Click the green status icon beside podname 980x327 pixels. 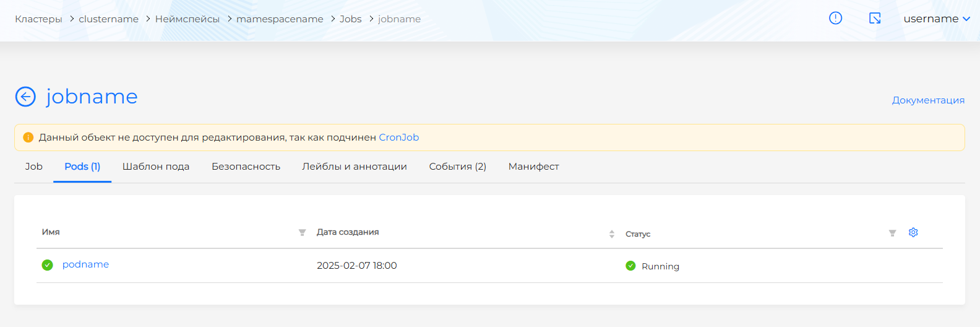(x=47, y=265)
